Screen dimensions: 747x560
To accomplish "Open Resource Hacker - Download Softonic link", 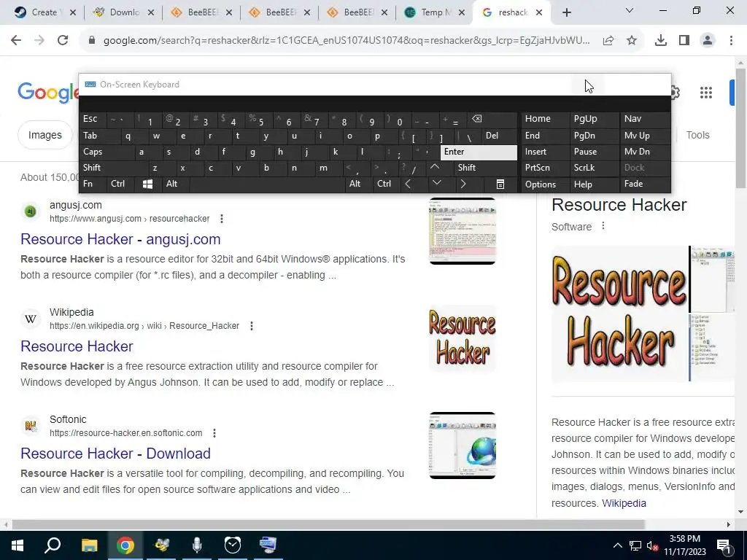I will click(115, 454).
